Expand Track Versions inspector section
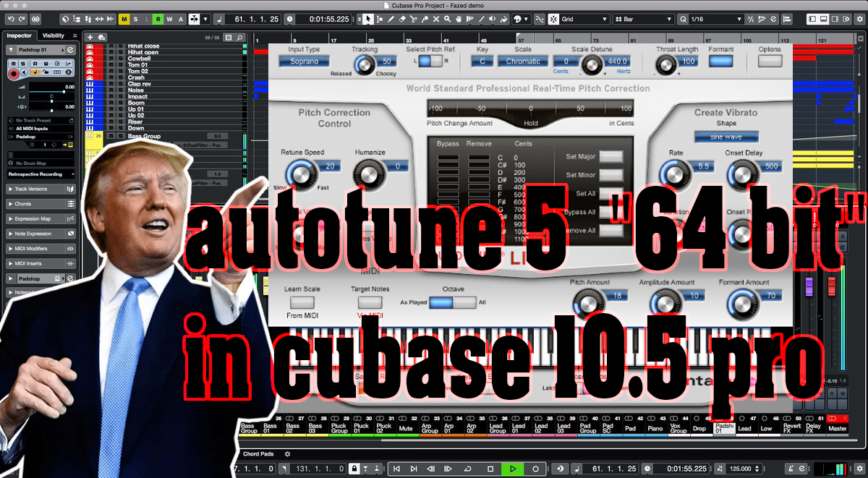868x478 pixels. 41,189
